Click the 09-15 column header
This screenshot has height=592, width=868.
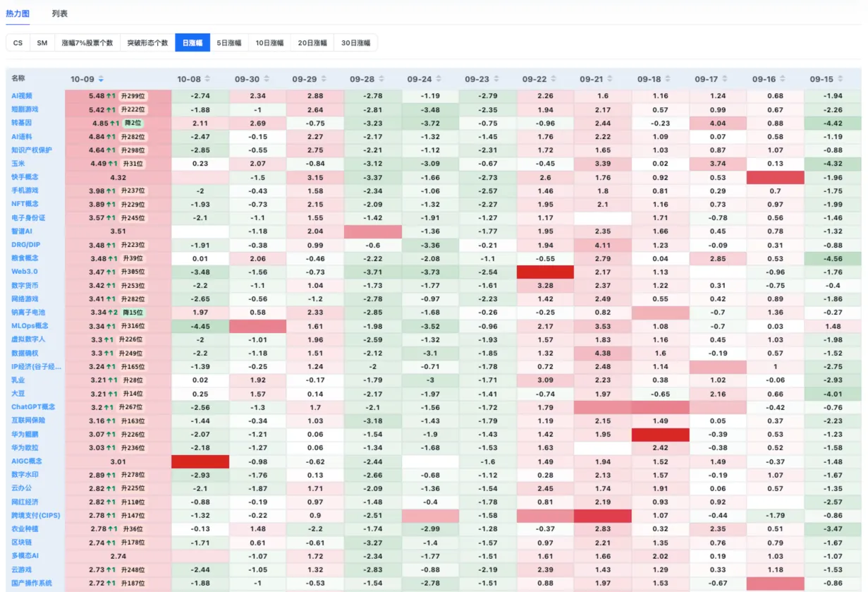(821, 79)
